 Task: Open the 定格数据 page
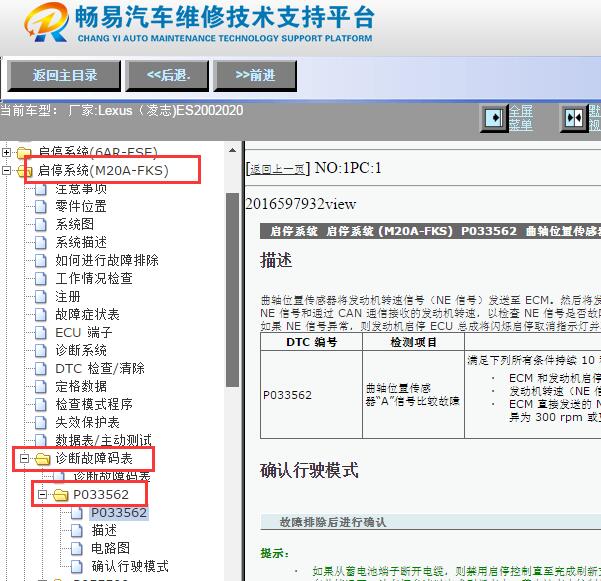click(x=81, y=386)
